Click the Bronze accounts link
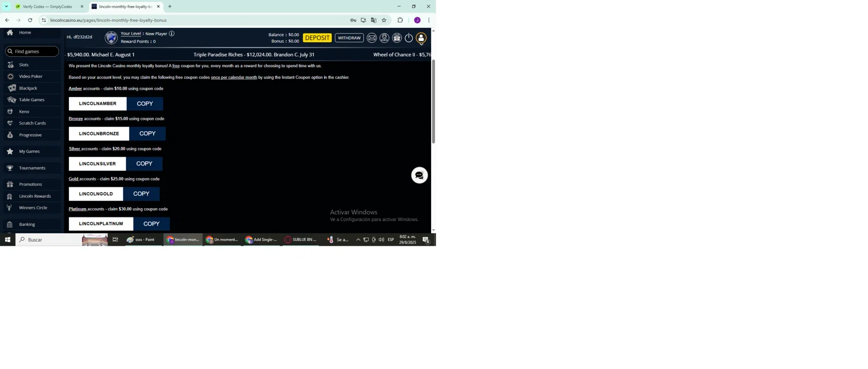868x369 pixels. pos(76,119)
